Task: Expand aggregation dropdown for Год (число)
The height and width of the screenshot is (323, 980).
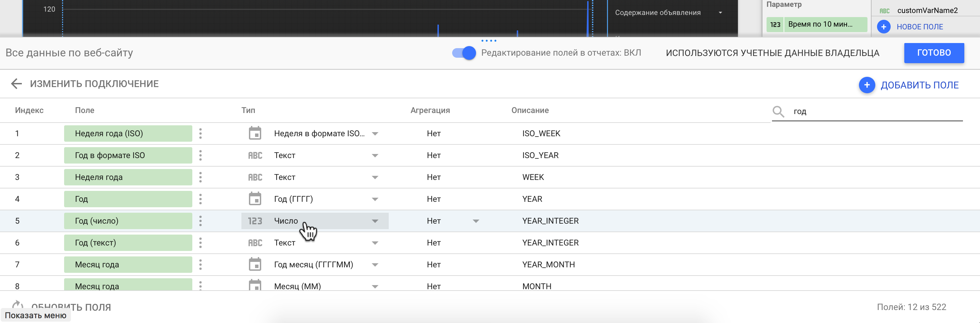Action: click(476, 221)
